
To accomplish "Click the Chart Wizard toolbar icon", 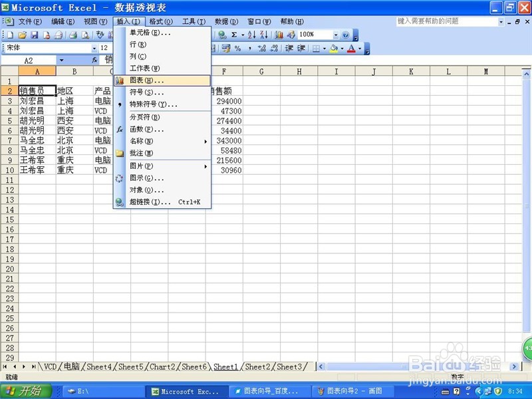I will [x=279, y=35].
